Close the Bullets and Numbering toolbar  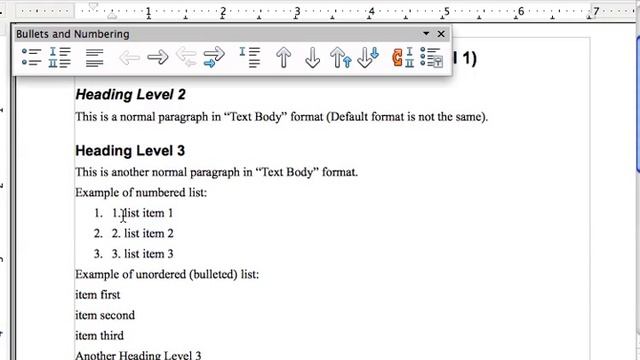point(441,34)
